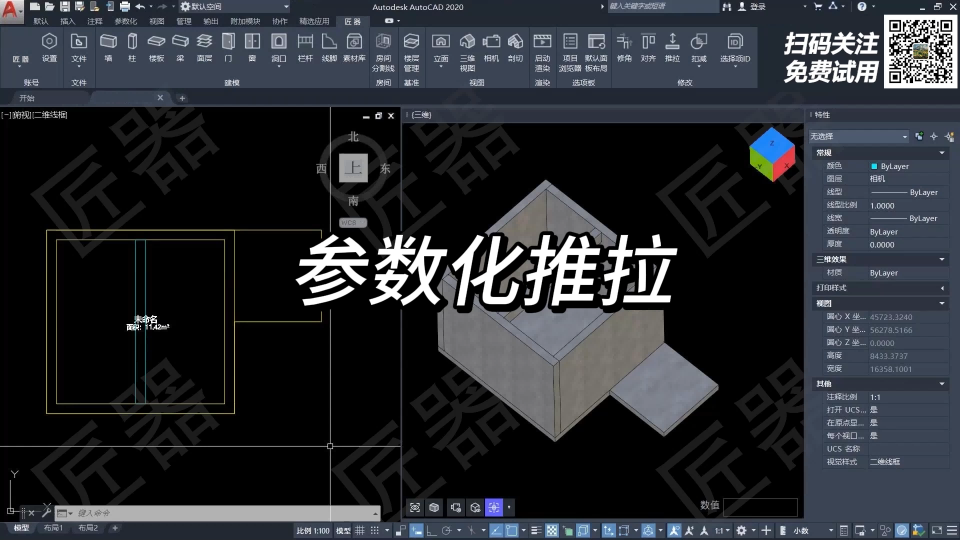Select the 墙 (wall) tool
The height and width of the screenshot is (540, 960).
pos(108,48)
